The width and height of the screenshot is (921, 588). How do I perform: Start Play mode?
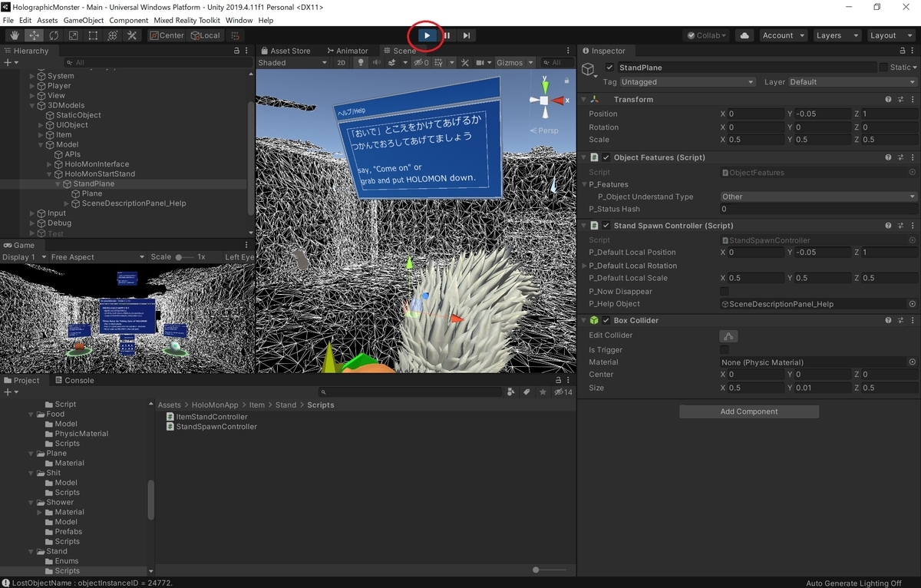[x=427, y=35]
